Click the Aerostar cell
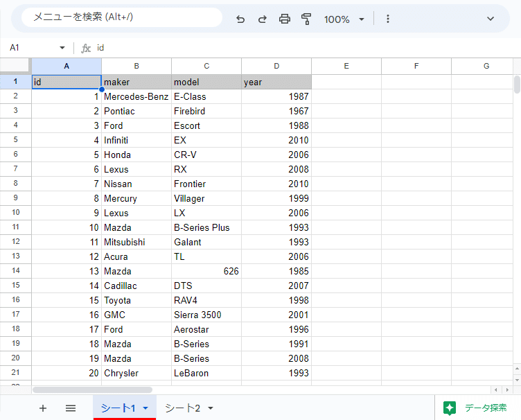This screenshot has width=521, height=420. pos(206,330)
